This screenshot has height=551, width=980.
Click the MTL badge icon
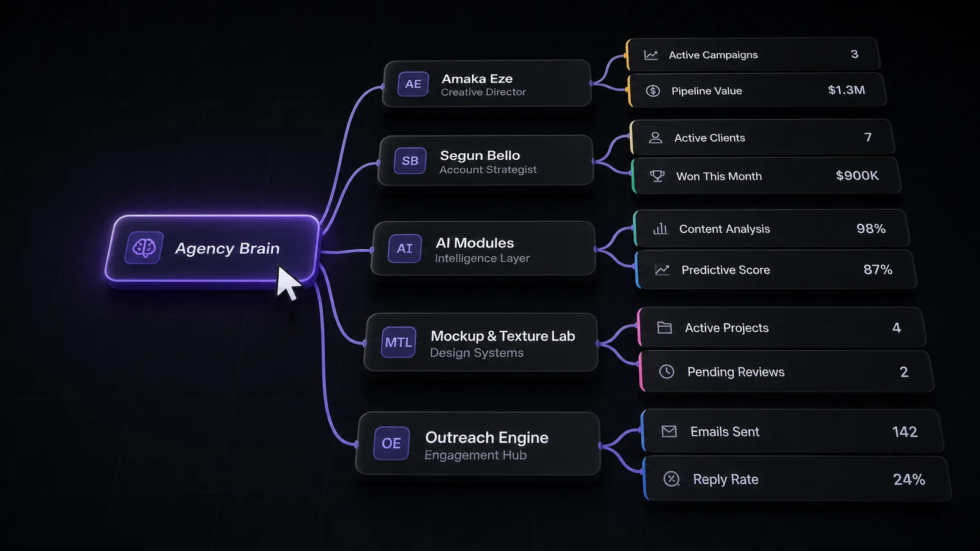point(398,342)
